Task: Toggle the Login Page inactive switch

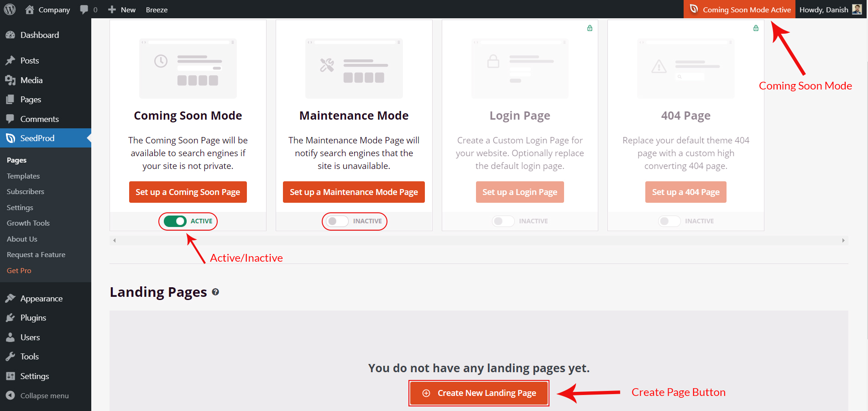Action: (x=504, y=221)
